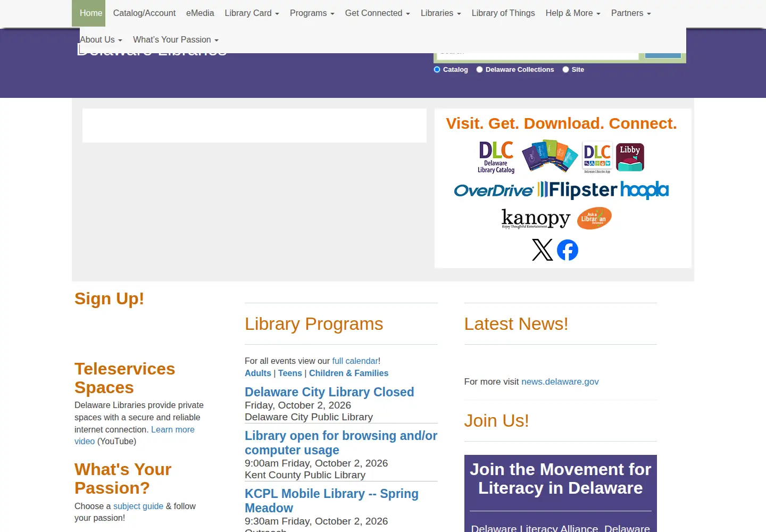This screenshot has height=532, width=766.
Task: Click the Join the Movement for Literacy banner heading
Action: pyautogui.click(x=561, y=479)
